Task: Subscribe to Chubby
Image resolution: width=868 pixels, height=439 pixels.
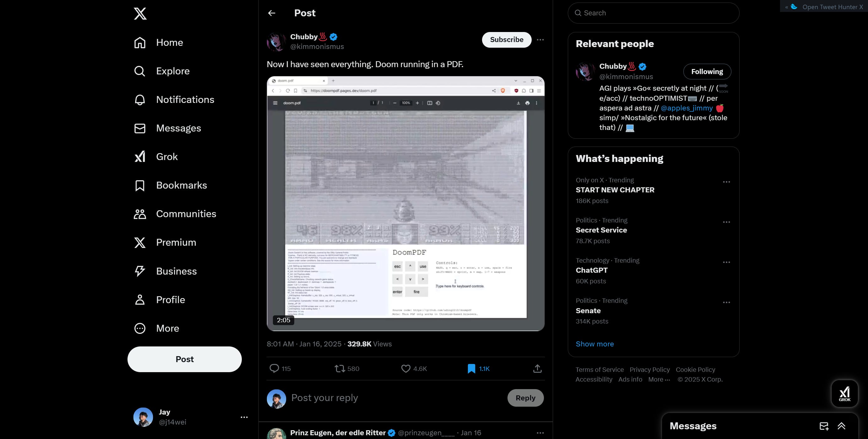Action: (x=507, y=40)
